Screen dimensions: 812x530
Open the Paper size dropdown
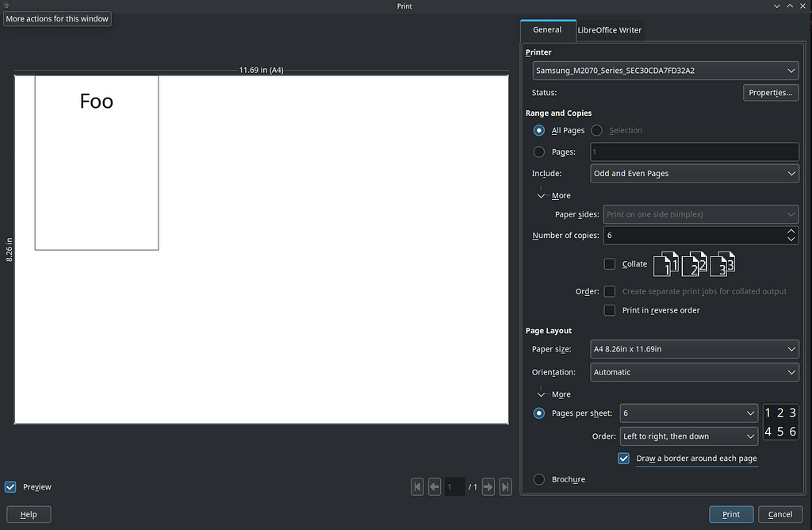(x=695, y=349)
